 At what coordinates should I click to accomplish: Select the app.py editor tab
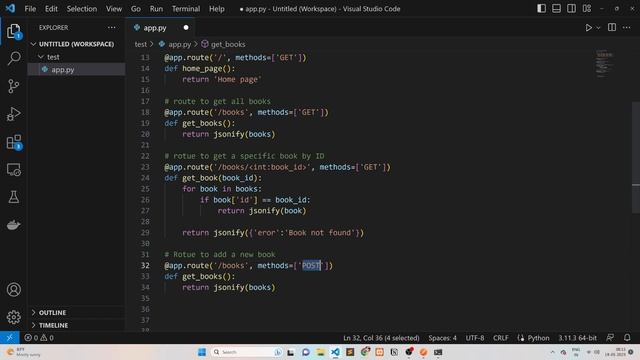tap(161, 28)
